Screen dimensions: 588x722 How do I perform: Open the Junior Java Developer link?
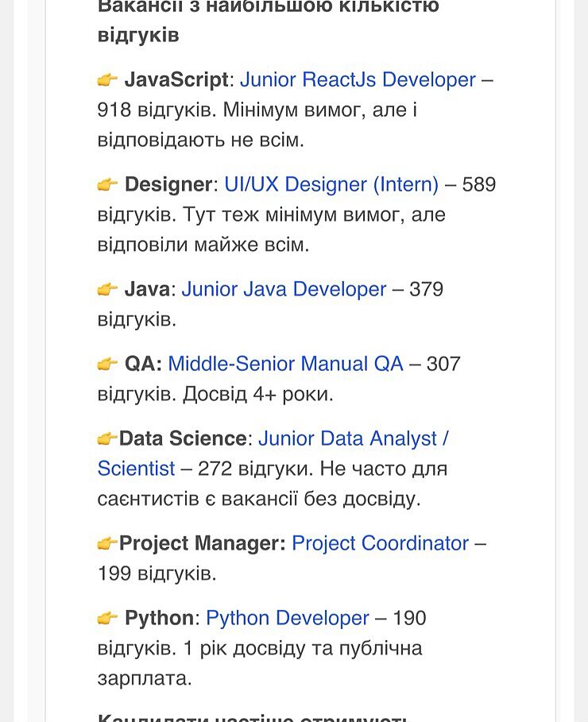[x=284, y=290]
